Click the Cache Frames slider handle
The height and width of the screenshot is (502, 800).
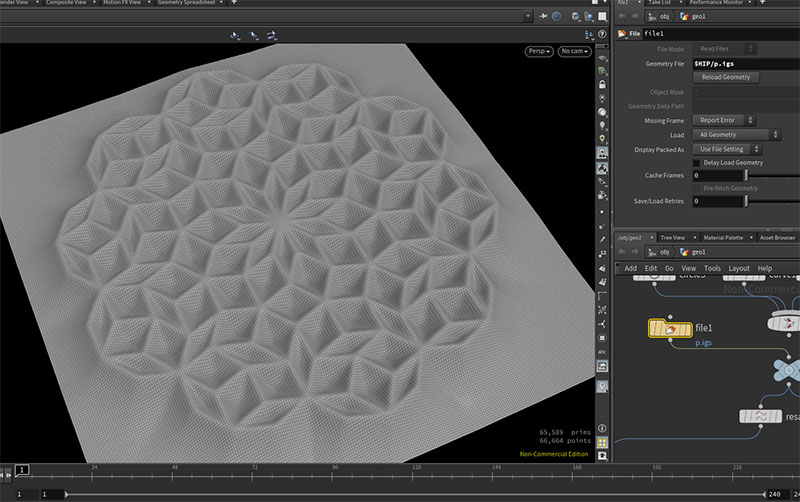pos(746,175)
